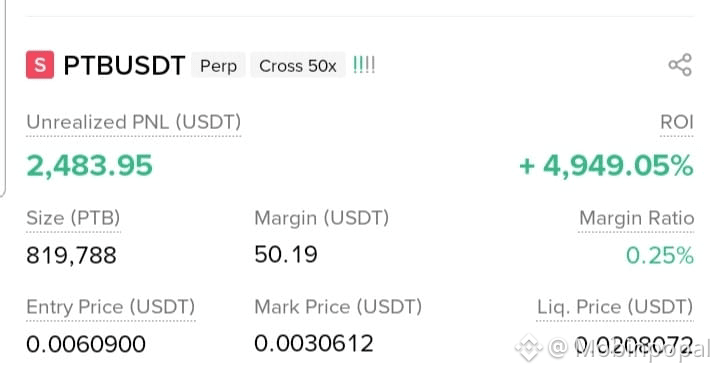The height and width of the screenshot is (373, 718).
Task: Click the 2,483.95 unrealized PNL value
Action: (x=89, y=165)
